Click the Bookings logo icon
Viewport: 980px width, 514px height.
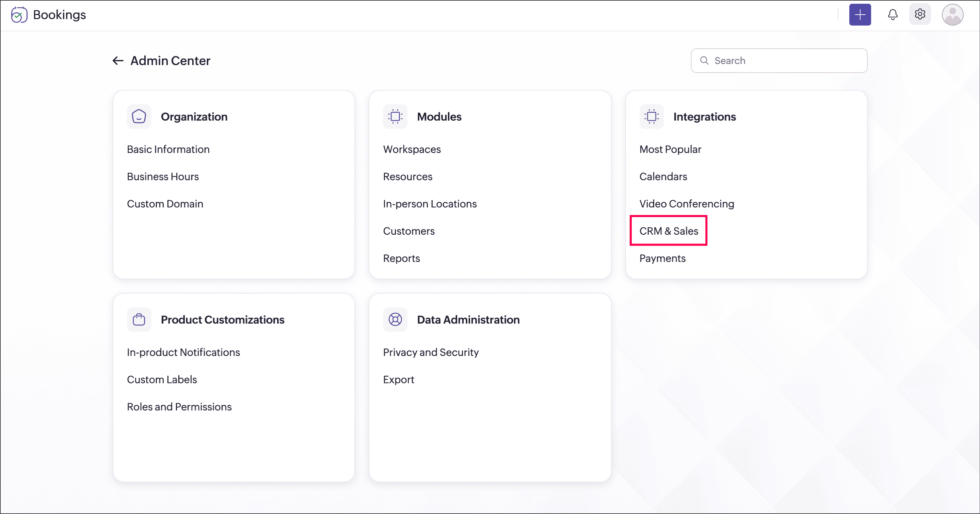[x=19, y=15]
